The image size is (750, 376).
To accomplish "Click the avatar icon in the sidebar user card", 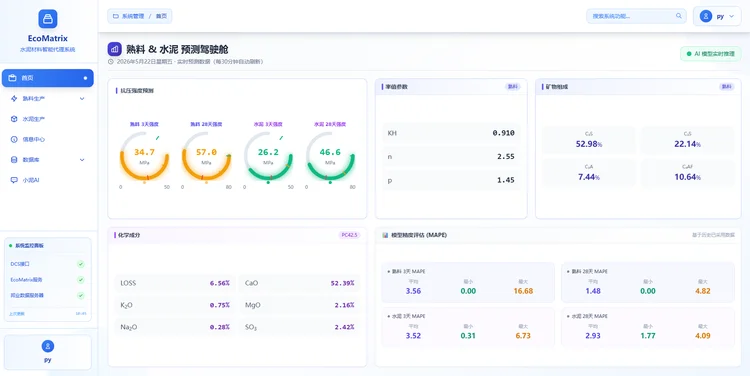I will [47, 346].
